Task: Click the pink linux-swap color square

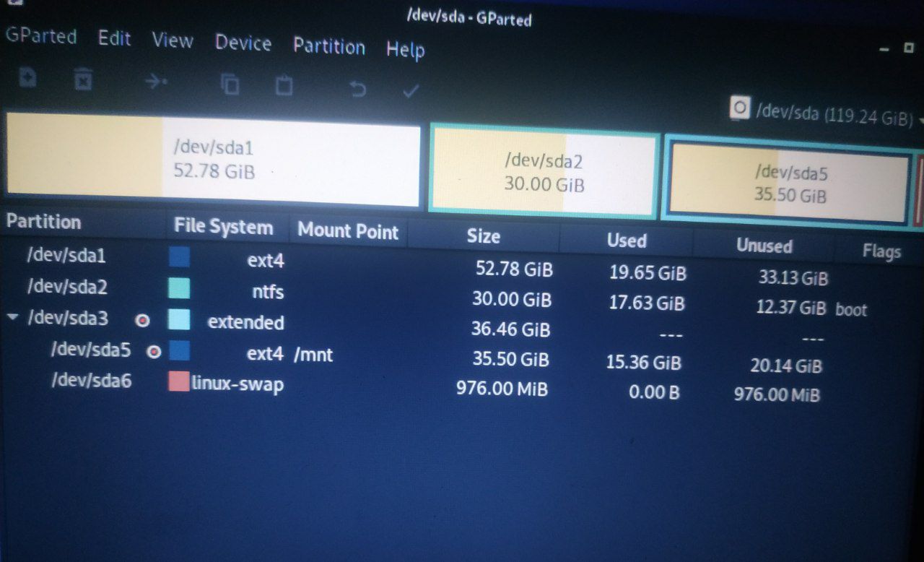Action: tap(178, 381)
